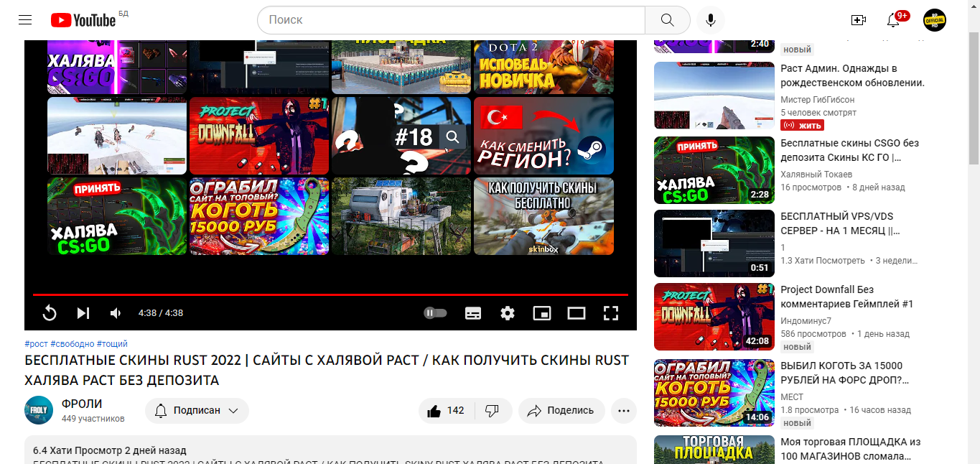980x464 pixels.
Task: Open the create video icon
Action: (x=858, y=20)
